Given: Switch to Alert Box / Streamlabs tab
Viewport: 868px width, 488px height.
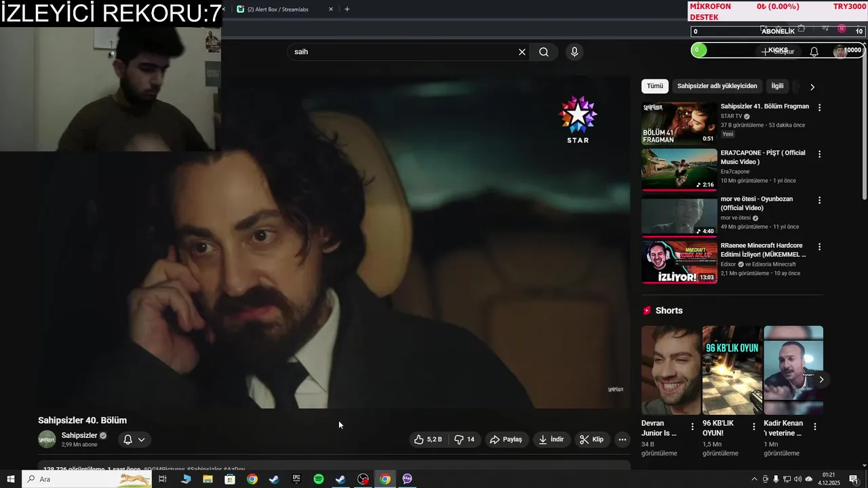Looking at the screenshot, I should tap(281, 9).
